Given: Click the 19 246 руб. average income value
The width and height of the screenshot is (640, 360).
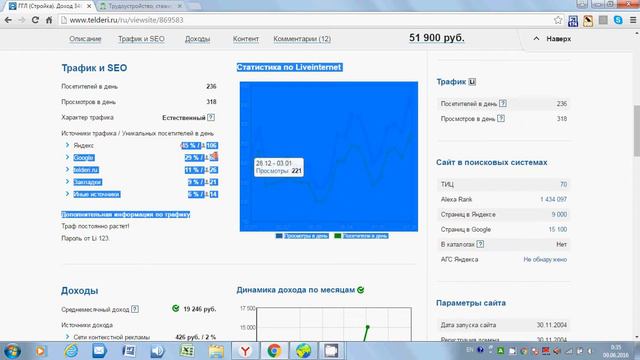Looking at the screenshot, I should (x=200, y=309).
